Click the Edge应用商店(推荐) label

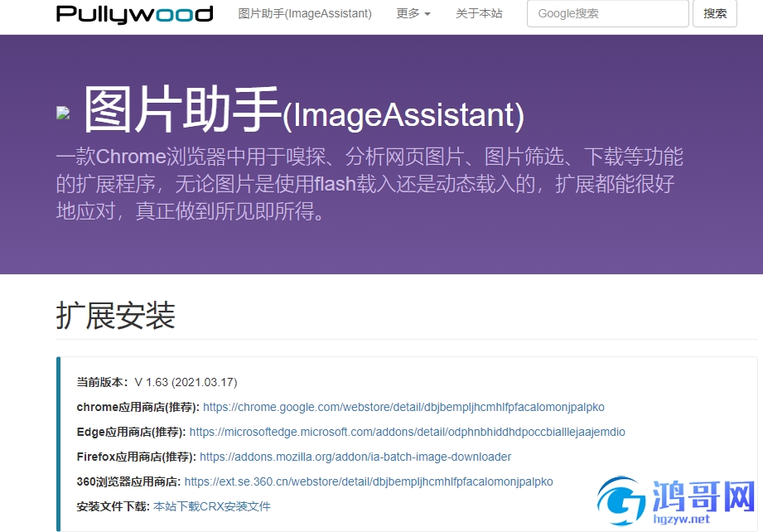pyautogui.click(x=132, y=432)
